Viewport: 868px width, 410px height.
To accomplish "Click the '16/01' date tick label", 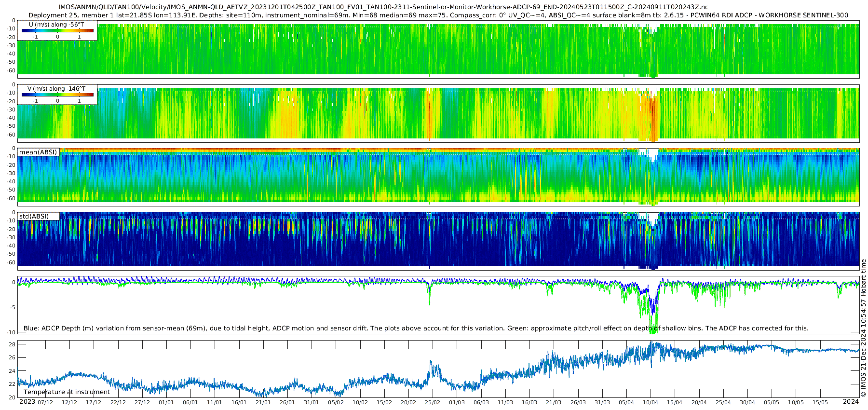I will coord(239,403).
